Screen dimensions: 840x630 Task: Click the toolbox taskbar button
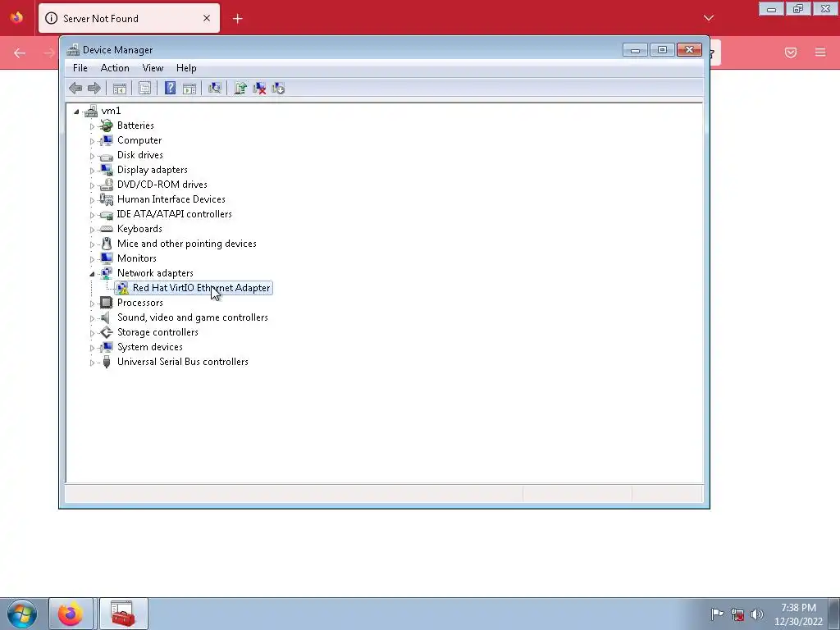click(x=123, y=614)
